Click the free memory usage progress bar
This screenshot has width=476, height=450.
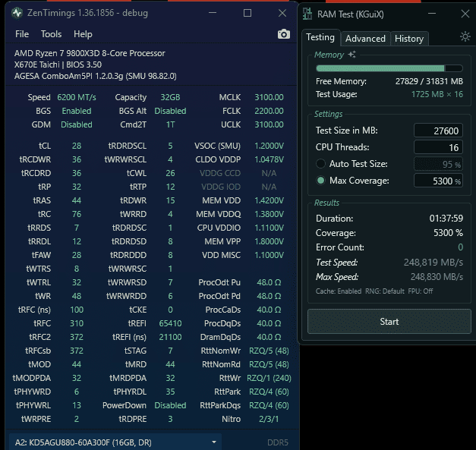tap(389, 68)
